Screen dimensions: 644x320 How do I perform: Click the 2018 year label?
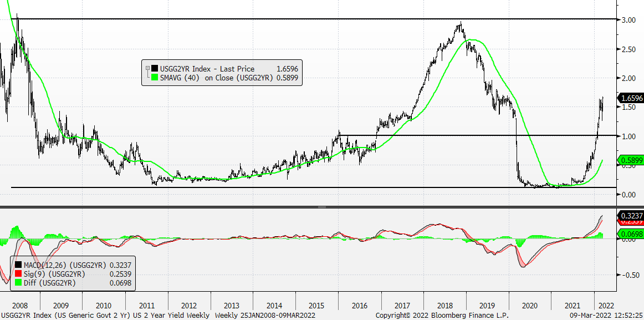point(445,306)
